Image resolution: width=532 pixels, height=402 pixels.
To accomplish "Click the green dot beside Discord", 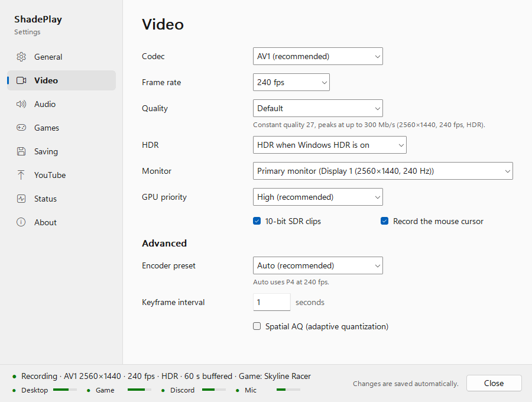I will tap(163, 390).
